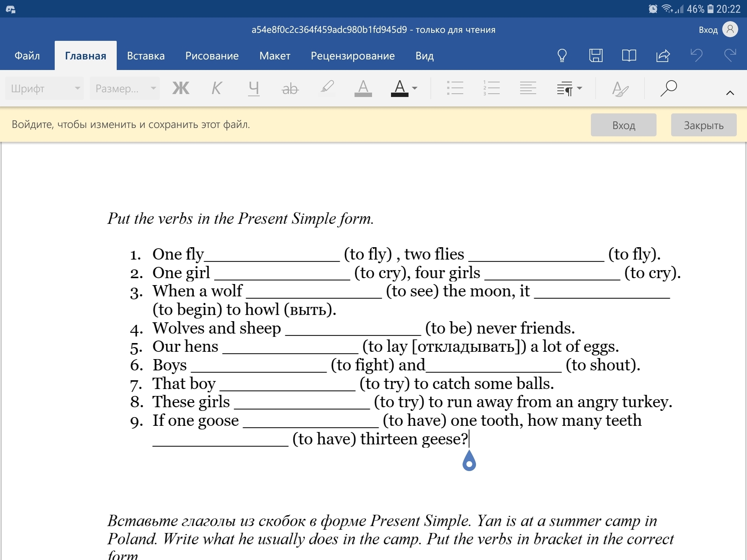The height and width of the screenshot is (560, 747).
Task: Click the bulleted list icon
Action: (455, 88)
